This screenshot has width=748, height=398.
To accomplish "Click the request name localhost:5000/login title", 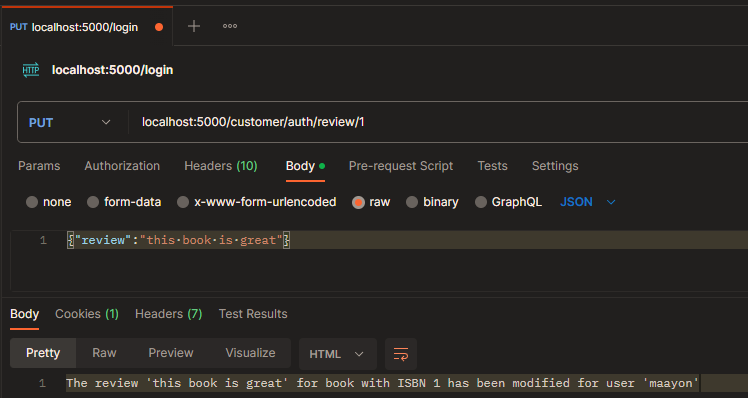I will tap(113, 70).
